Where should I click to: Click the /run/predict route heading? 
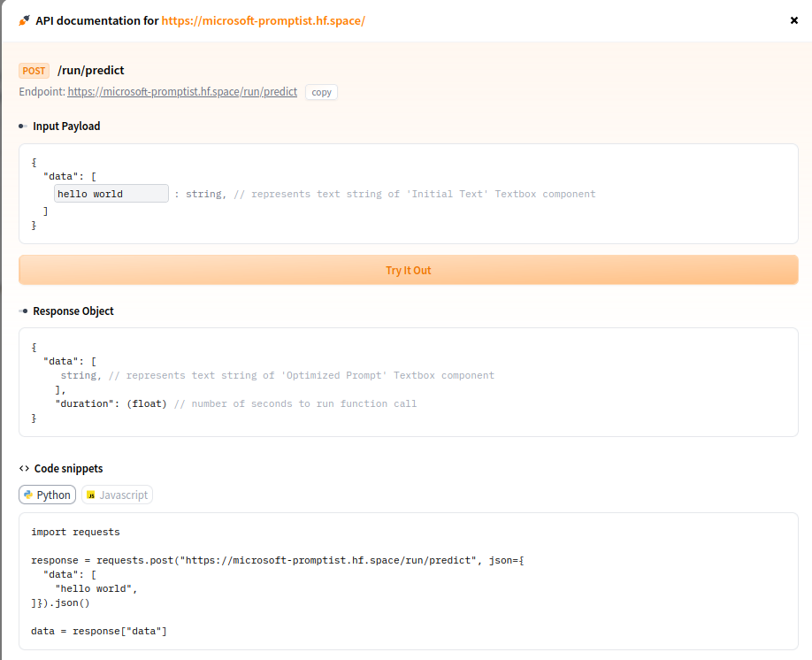pos(91,71)
